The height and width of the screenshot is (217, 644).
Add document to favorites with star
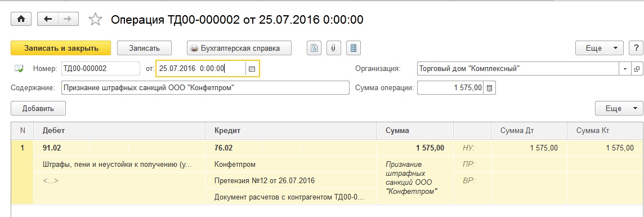(x=95, y=19)
